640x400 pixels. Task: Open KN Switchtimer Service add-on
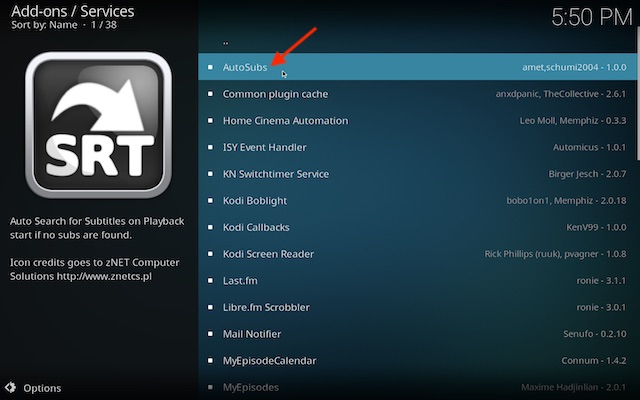click(x=417, y=174)
